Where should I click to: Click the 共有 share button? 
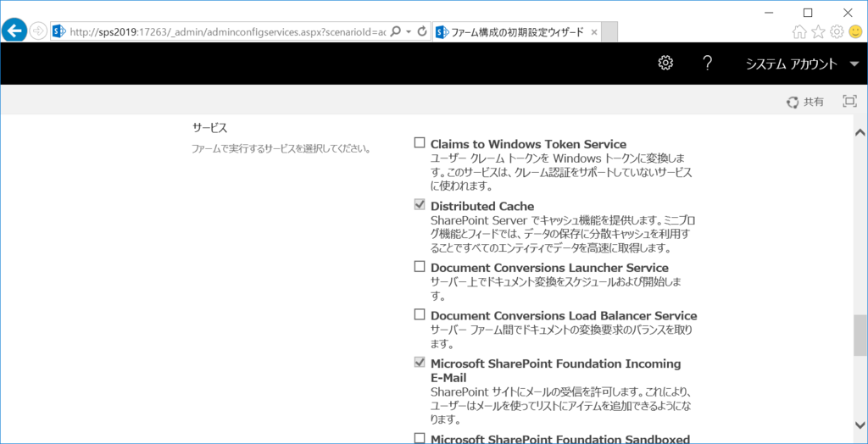point(805,102)
